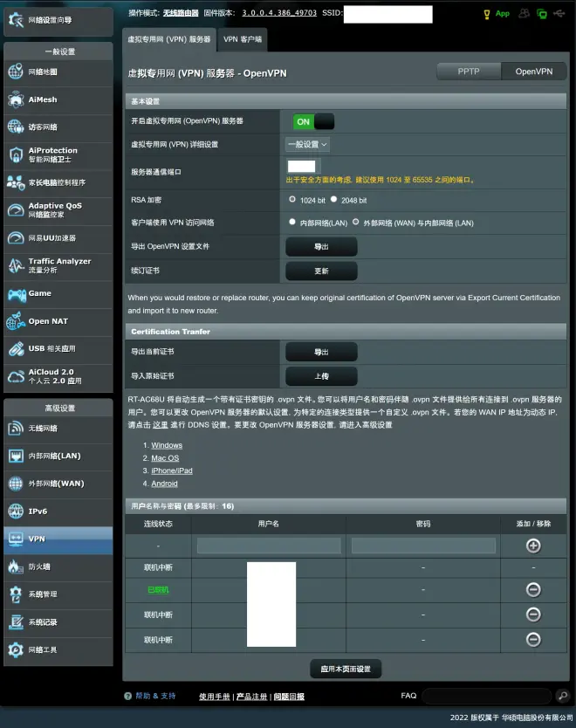Focus the 服务器通信端口 port input field
The height and width of the screenshot is (728, 576).
pyautogui.click(x=302, y=166)
